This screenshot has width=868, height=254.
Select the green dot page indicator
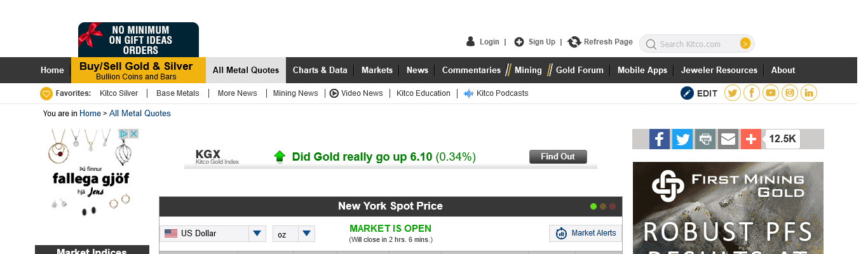pos(593,206)
